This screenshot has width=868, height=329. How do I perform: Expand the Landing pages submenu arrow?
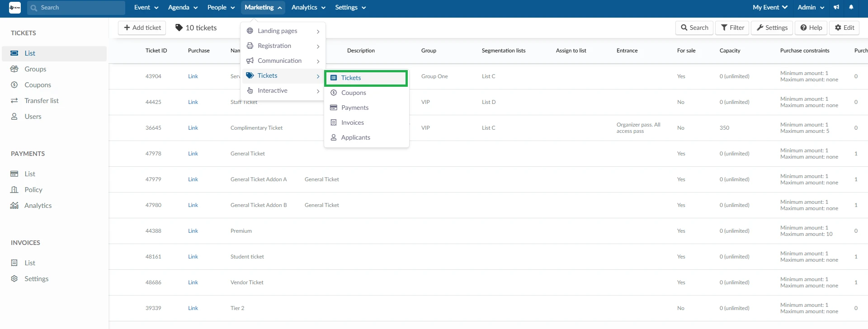tap(318, 31)
